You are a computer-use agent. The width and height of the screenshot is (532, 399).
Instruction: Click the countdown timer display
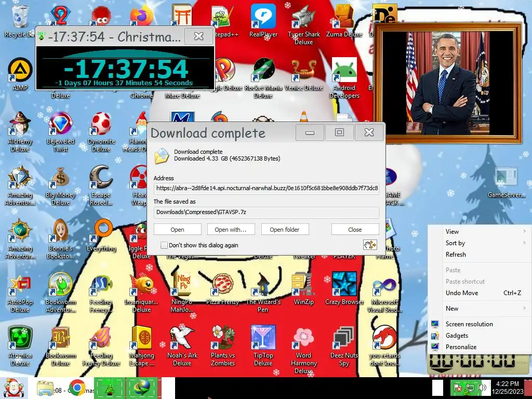125,68
